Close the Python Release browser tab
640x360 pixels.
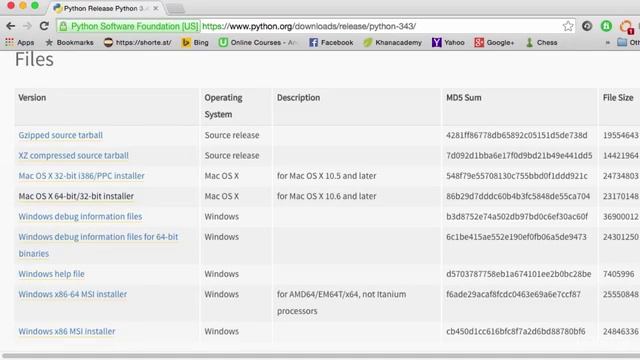tap(156, 8)
